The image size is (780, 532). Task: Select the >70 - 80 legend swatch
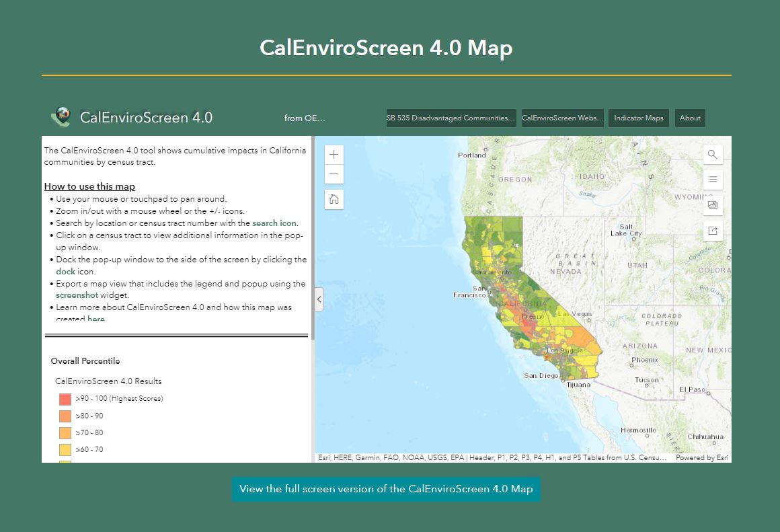point(65,433)
